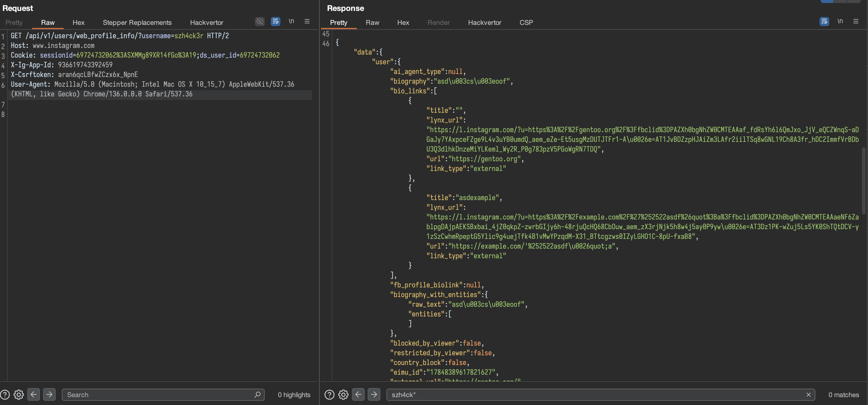Toggle \n show newlines in Request panel
The image size is (868, 405).
291,21
